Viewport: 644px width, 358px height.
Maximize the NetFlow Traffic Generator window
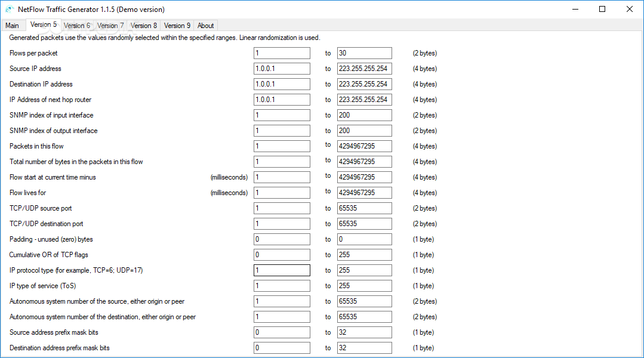602,9
